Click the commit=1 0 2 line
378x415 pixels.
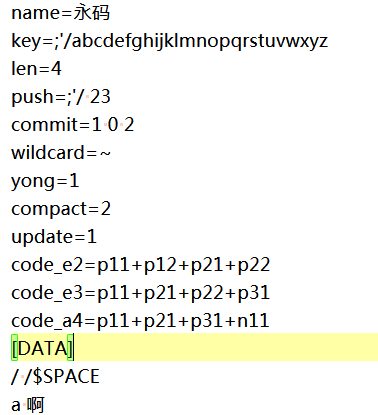(x=73, y=125)
